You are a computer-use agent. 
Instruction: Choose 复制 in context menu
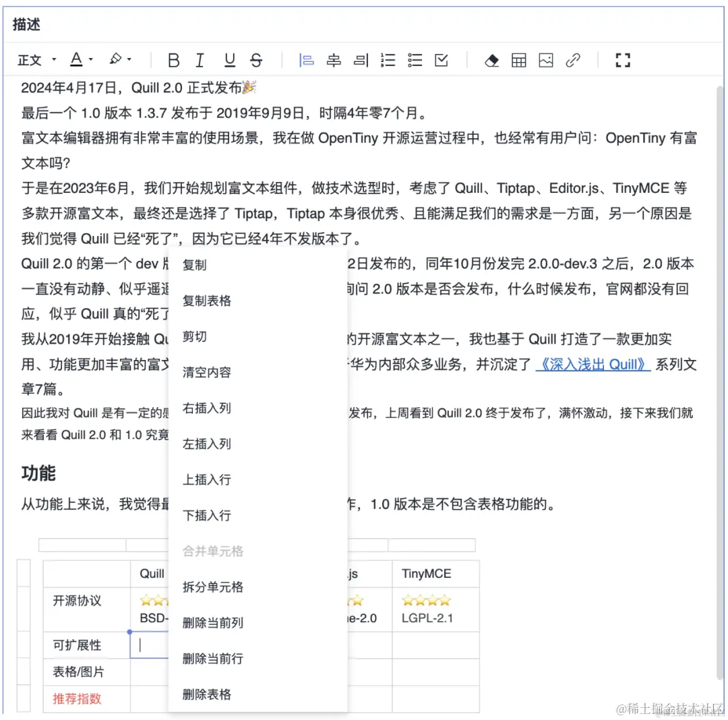[257, 265]
